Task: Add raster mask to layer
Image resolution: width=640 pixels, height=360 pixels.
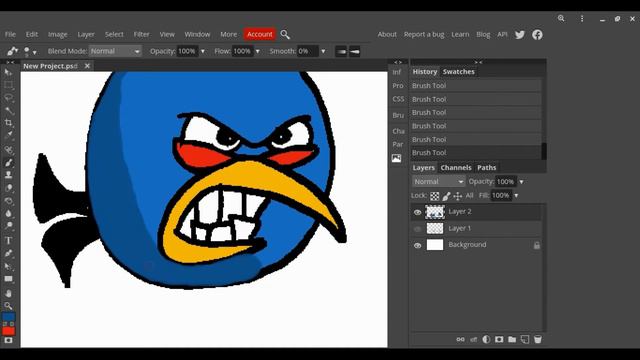Action: click(x=499, y=339)
